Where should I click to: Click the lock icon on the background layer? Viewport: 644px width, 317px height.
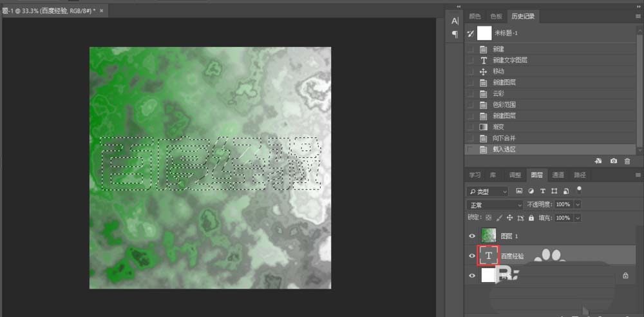pyautogui.click(x=625, y=276)
